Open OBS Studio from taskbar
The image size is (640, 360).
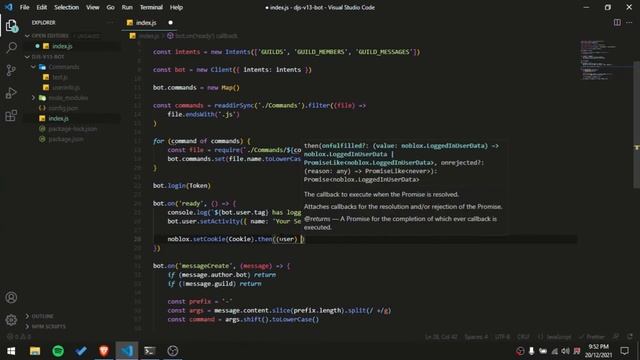[x=173, y=351]
